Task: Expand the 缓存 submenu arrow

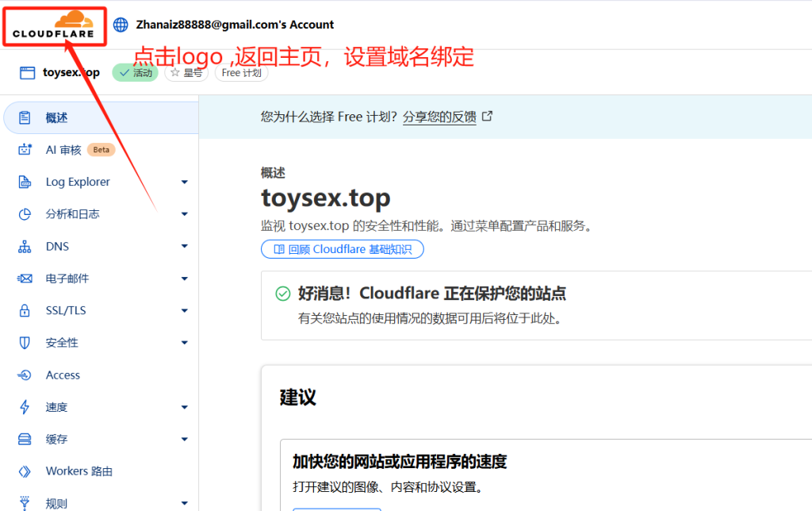Action: (184, 439)
